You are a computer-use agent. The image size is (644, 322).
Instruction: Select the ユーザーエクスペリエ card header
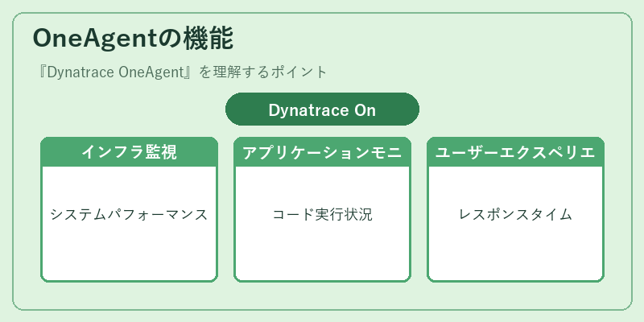[x=515, y=152]
